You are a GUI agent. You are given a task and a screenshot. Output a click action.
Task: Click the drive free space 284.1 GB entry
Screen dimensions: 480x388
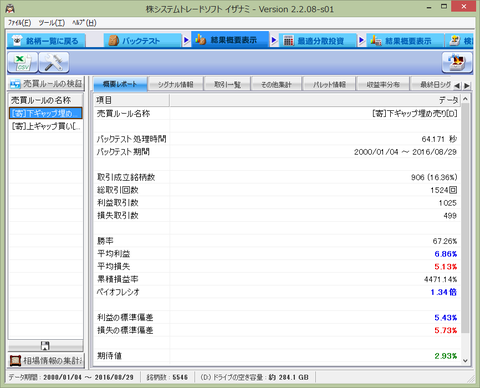[x=254, y=377]
